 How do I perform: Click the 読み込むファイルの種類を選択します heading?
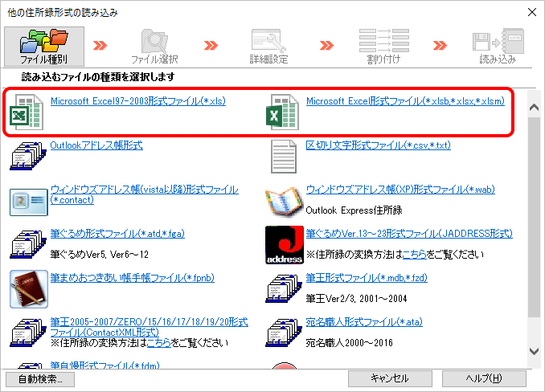pyautogui.click(x=98, y=77)
